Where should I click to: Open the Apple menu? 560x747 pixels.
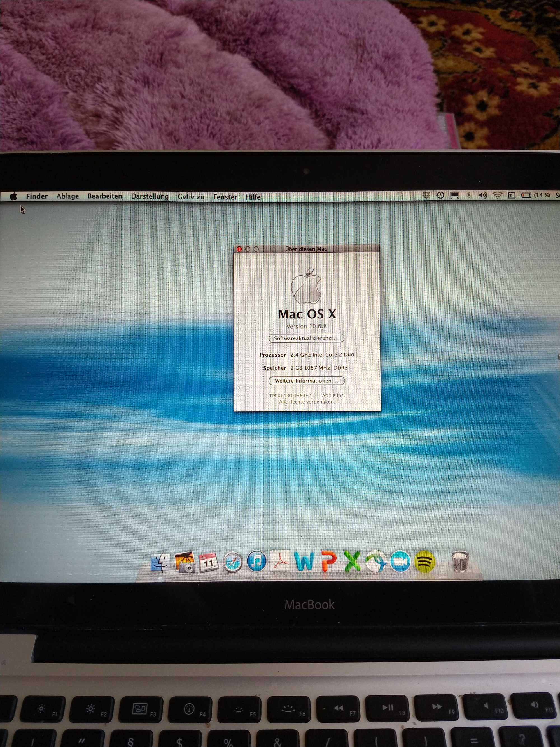tap(13, 196)
